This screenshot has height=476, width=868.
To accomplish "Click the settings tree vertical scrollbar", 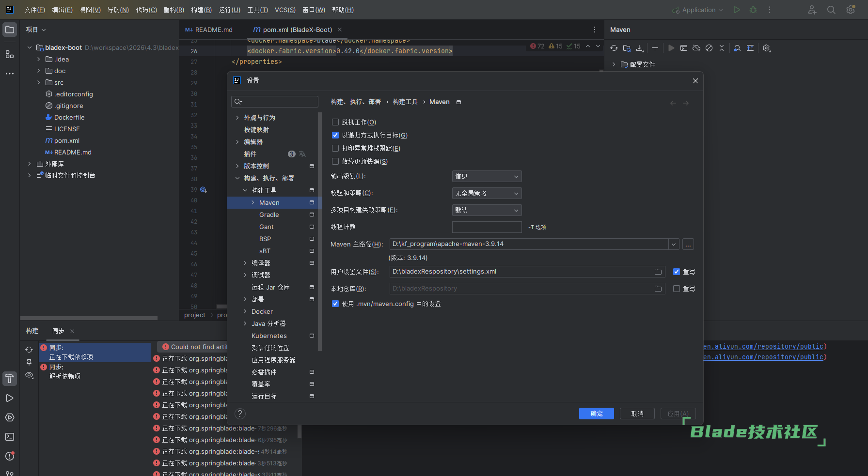I will (320, 232).
